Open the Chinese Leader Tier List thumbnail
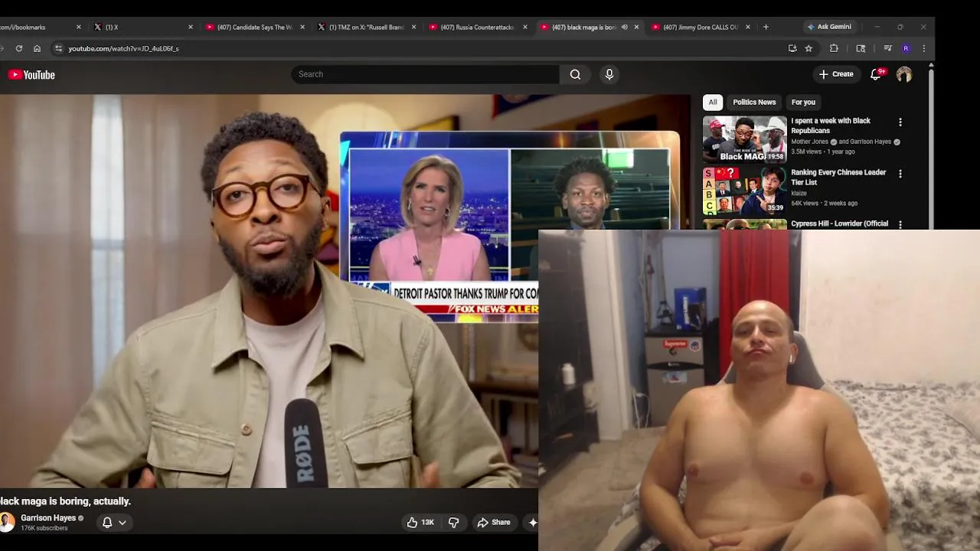Viewport: 980px width, 551px height. pyautogui.click(x=744, y=190)
